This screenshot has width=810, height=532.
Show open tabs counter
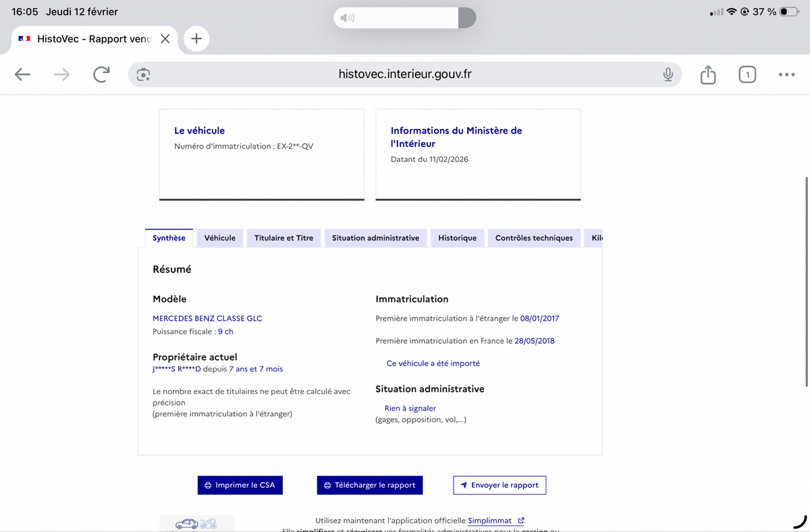[x=747, y=74]
